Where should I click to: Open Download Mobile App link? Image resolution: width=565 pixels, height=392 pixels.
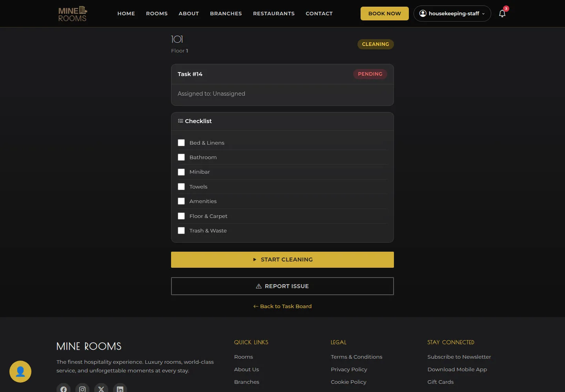coord(457,370)
